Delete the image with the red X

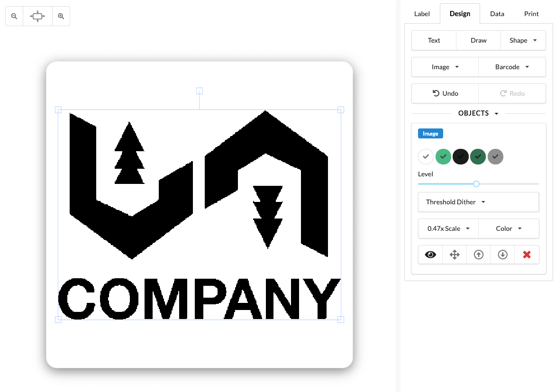coord(527,255)
